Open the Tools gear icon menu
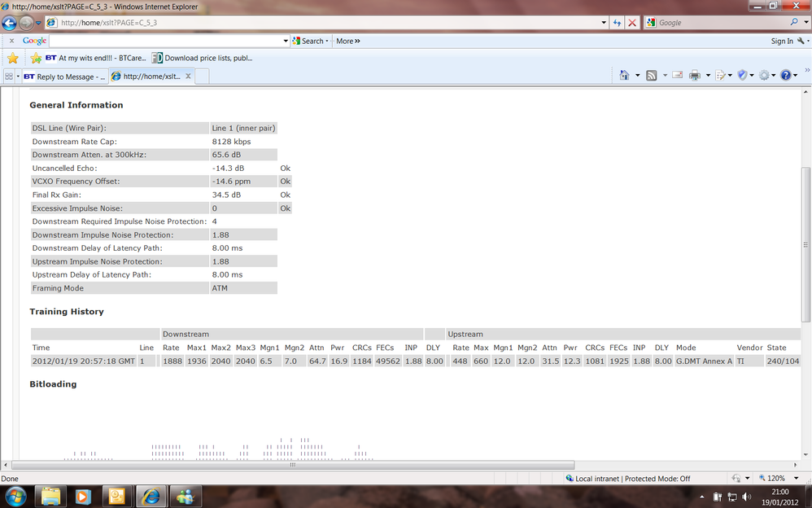Image resolution: width=812 pixels, height=508 pixels. (764, 76)
